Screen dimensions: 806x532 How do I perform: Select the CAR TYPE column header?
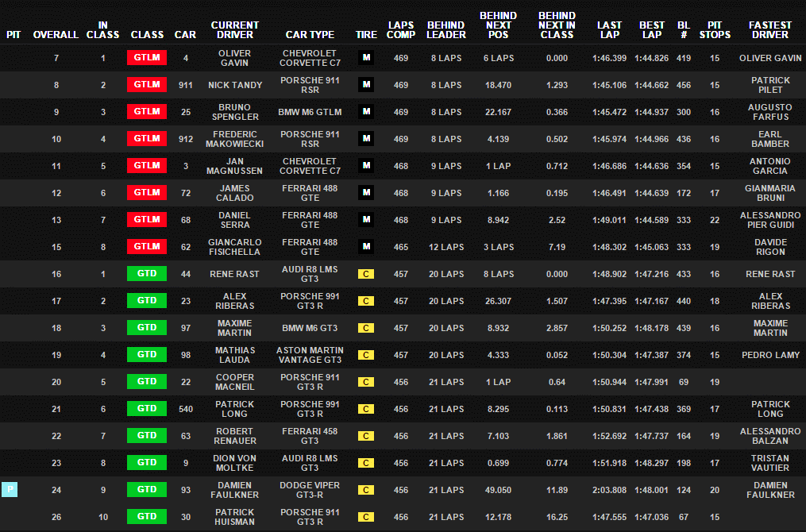point(310,35)
